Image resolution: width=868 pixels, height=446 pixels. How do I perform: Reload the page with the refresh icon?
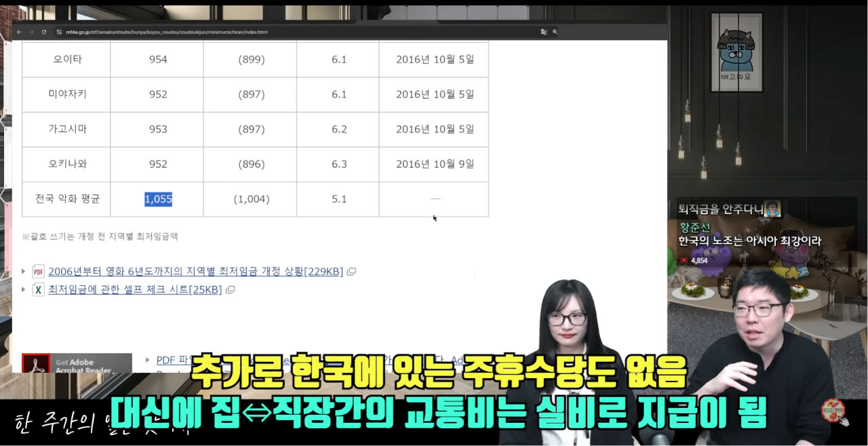tap(44, 32)
